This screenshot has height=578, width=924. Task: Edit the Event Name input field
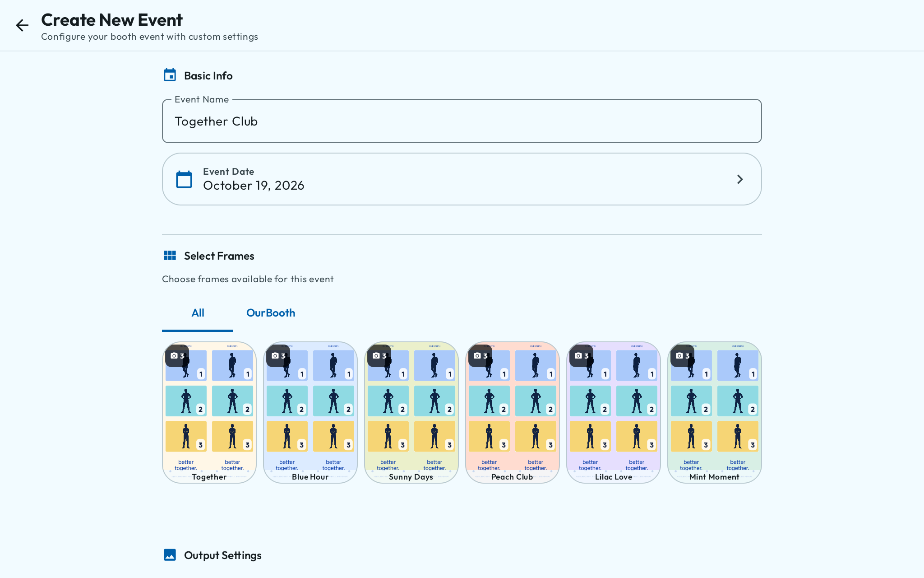point(462,121)
